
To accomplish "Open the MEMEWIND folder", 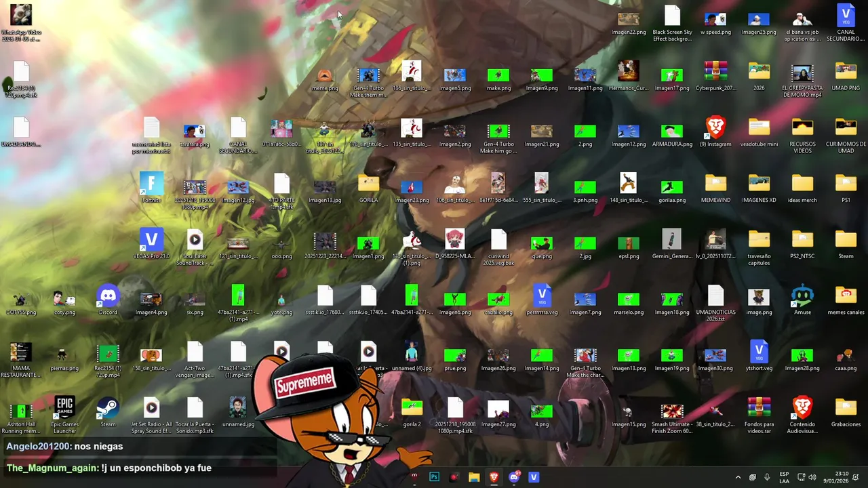I will (715, 188).
